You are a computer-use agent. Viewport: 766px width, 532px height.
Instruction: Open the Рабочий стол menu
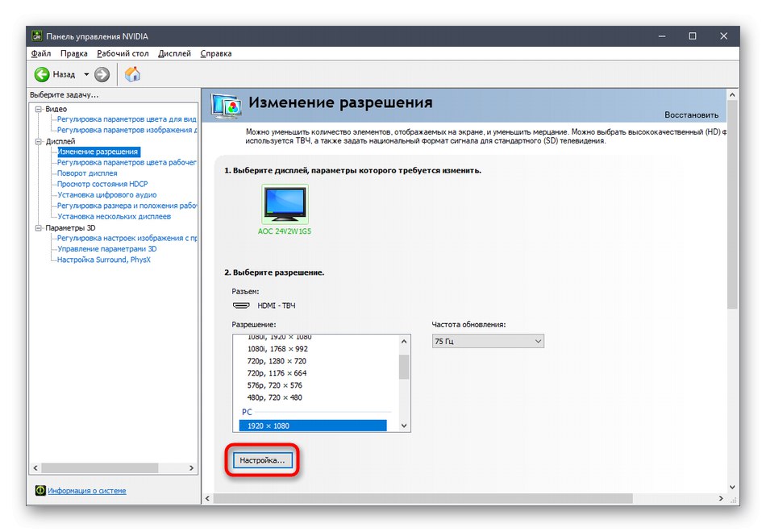point(123,54)
